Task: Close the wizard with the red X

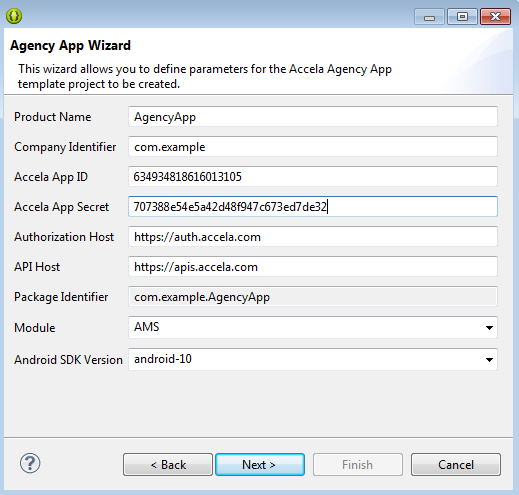Action: 495,16
